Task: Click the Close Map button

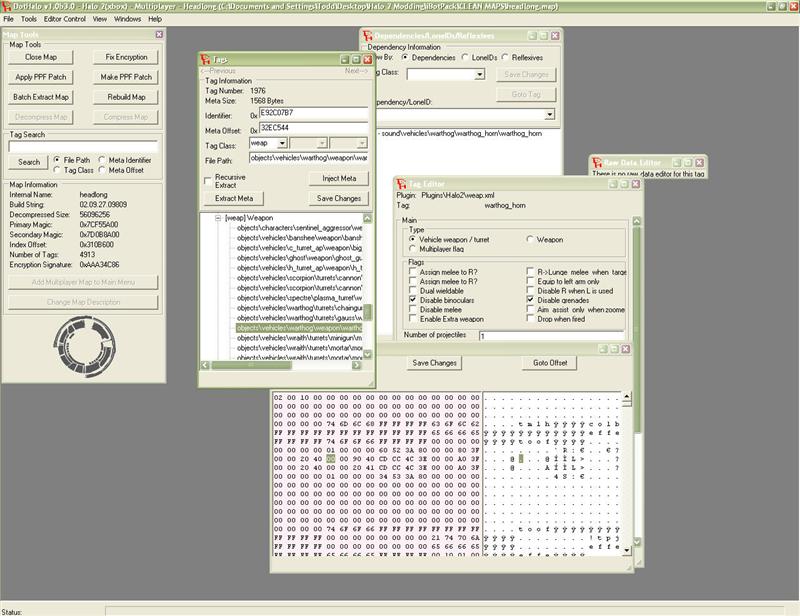Action: coord(41,57)
